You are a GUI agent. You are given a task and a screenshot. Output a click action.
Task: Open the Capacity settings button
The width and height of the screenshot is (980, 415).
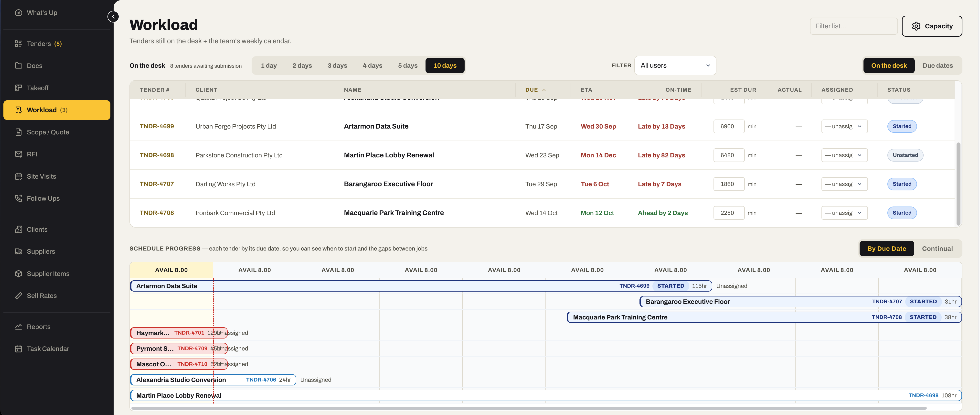(932, 26)
